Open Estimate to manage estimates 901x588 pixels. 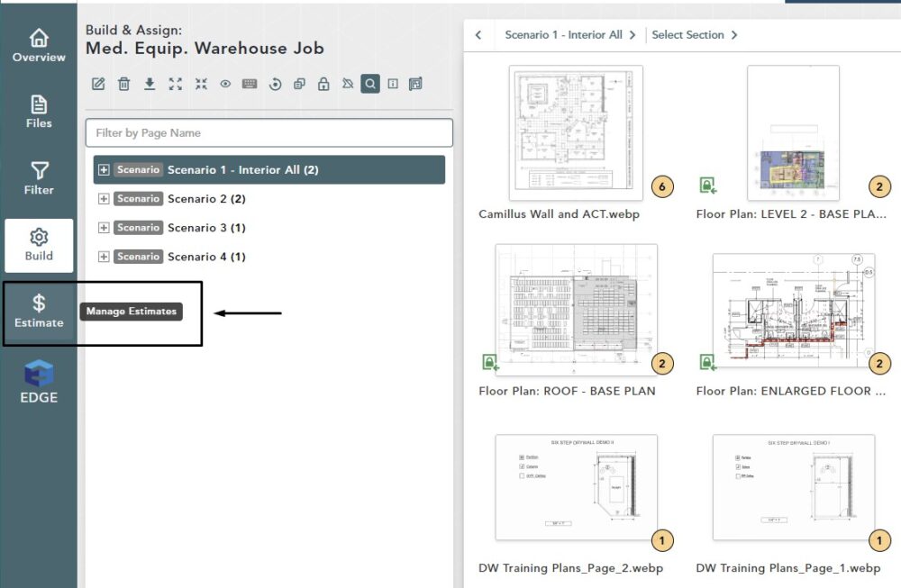[39, 311]
